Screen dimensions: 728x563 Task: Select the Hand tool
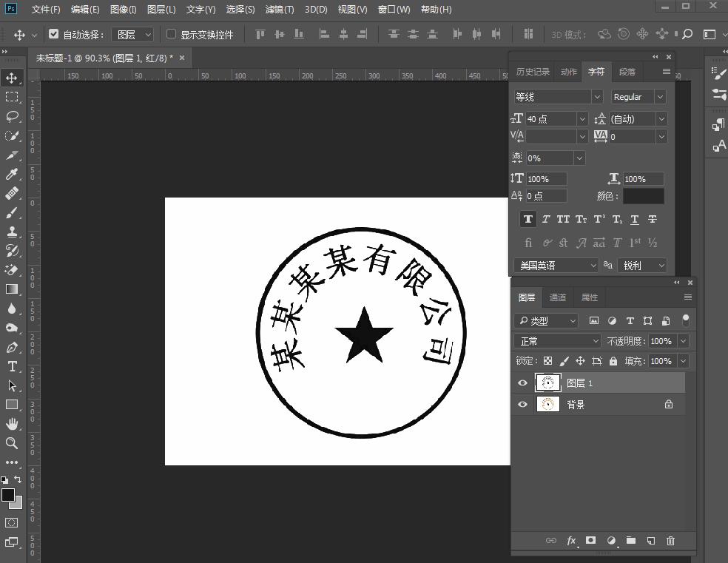pyautogui.click(x=11, y=423)
